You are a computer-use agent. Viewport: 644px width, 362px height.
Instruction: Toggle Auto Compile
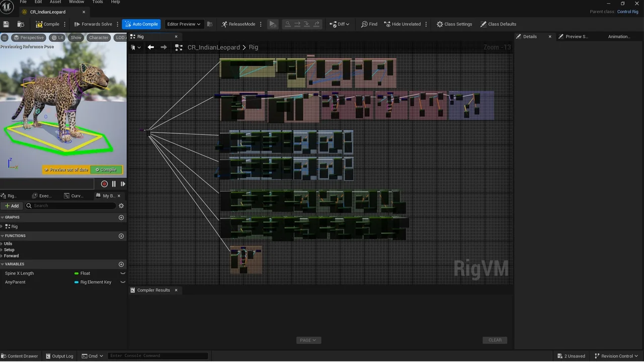click(x=141, y=24)
